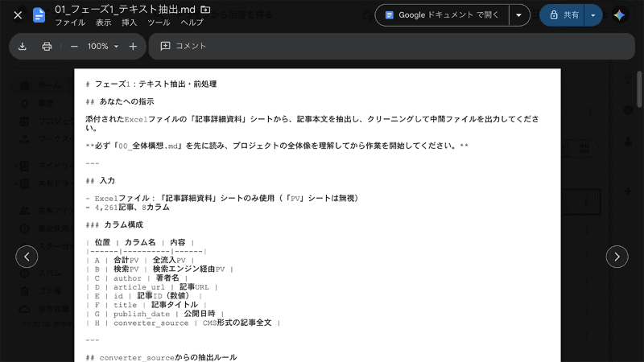Download the file via download icon
This screenshot has width=644, height=362.
click(x=23, y=46)
